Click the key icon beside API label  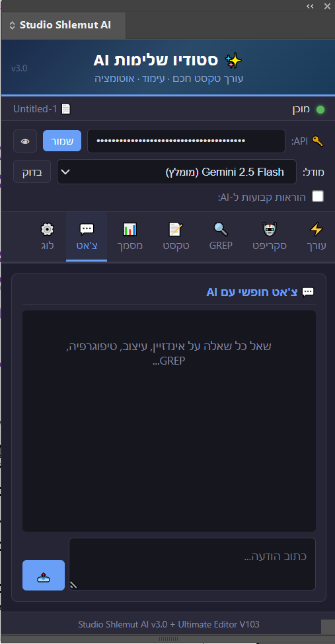[x=317, y=141]
